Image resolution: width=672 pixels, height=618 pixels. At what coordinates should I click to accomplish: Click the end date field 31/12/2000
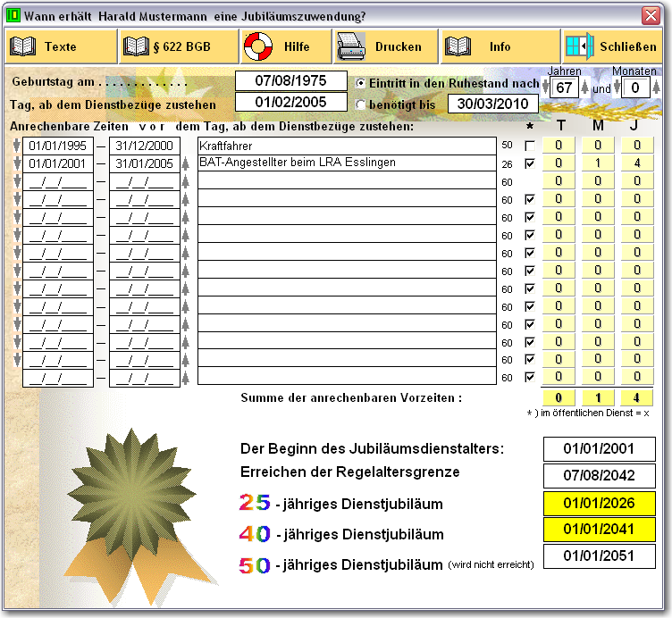pos(145,146)
